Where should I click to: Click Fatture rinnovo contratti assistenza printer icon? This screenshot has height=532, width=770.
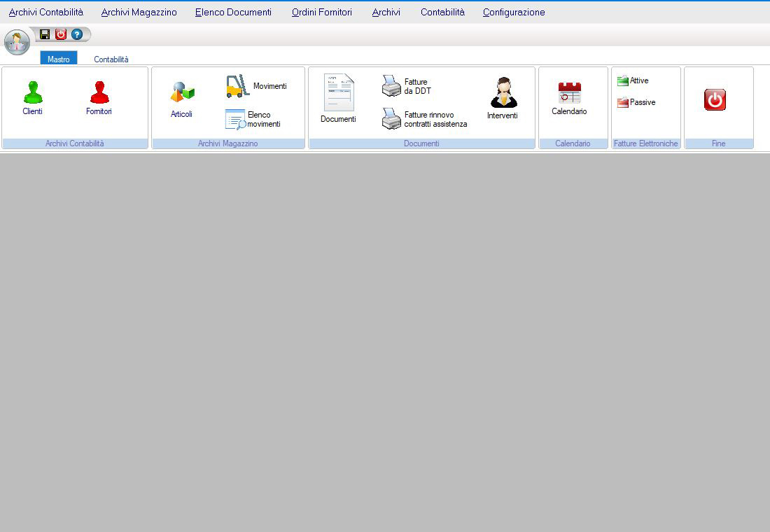click(x=391, y=118)
